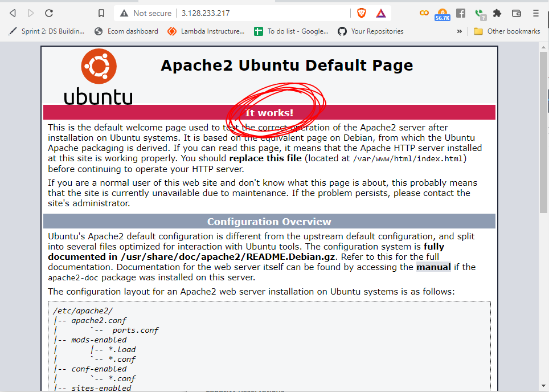Open the Lambda Instructure bookmark

[x=206, y=31]
